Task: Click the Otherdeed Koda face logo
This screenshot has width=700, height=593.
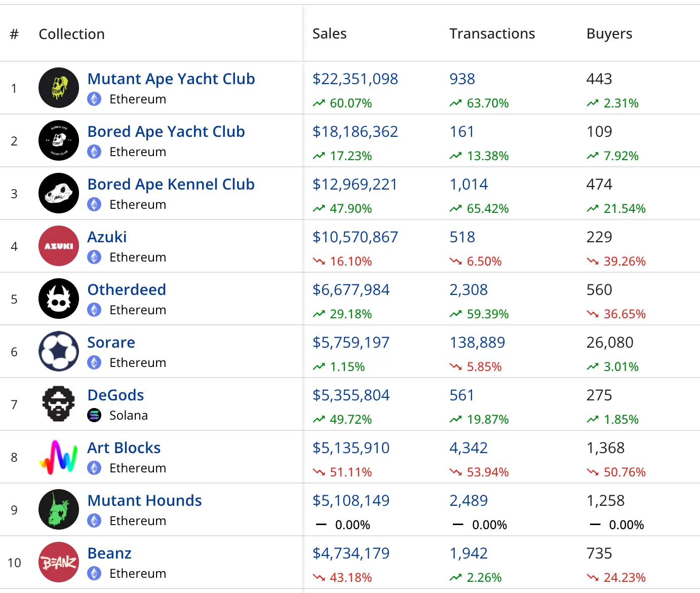Action: tap(59, 299)
